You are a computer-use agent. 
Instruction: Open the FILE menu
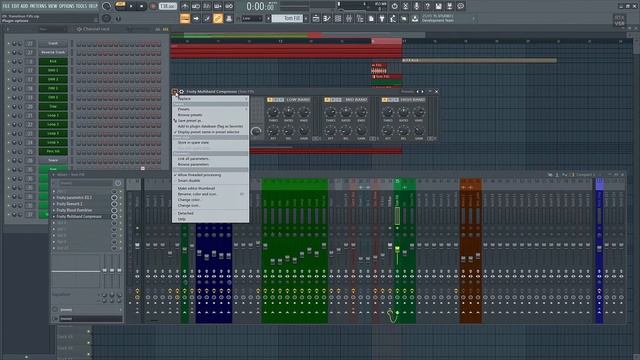point(6,6)
